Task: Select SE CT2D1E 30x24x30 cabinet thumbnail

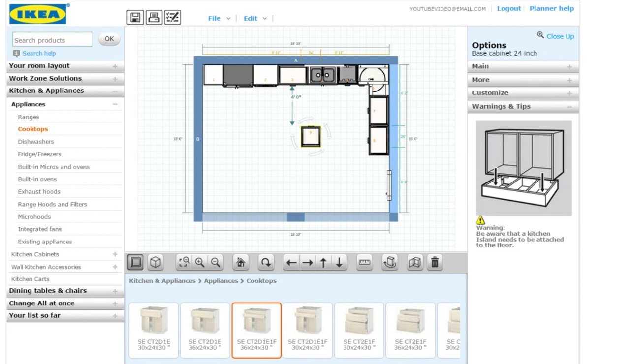Action: click(154, 330)
